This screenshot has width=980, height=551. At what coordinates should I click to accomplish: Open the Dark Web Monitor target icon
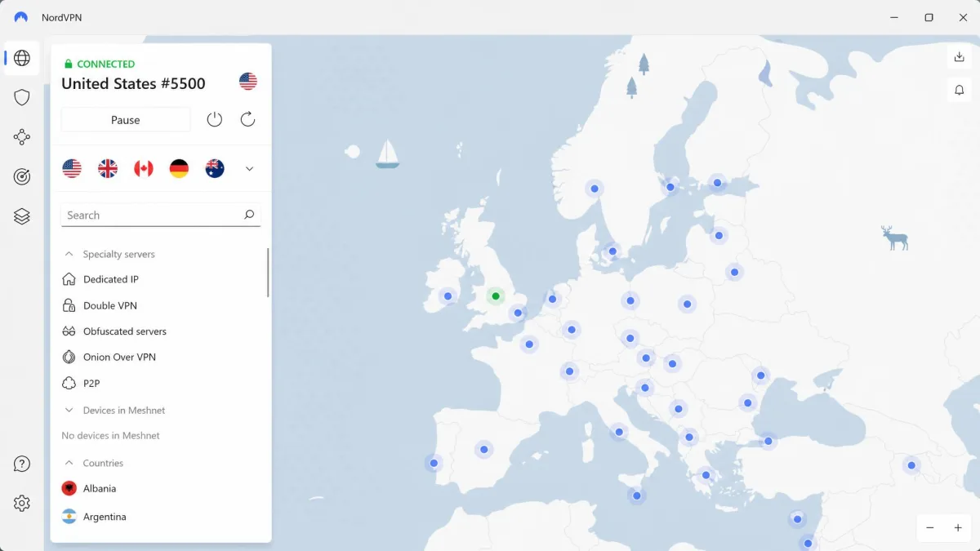coord(22,176)
